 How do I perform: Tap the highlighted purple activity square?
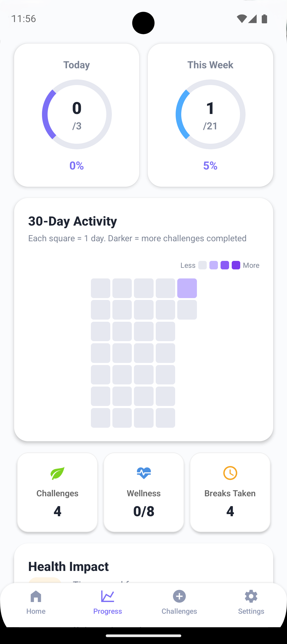point(187,288)
